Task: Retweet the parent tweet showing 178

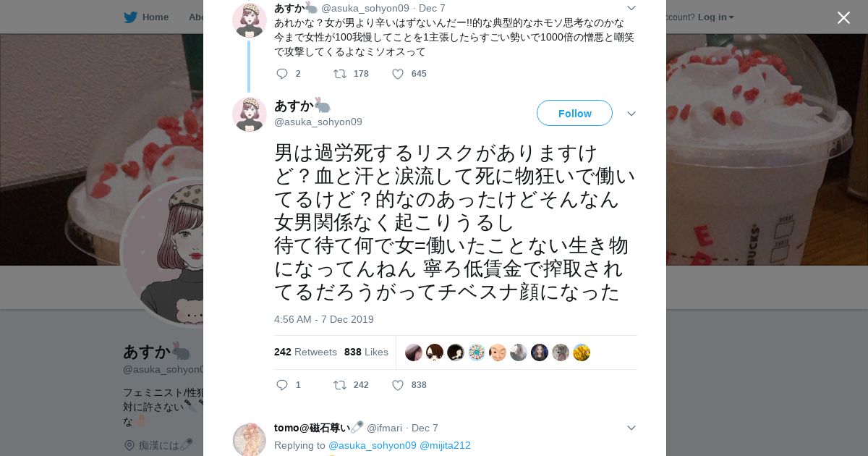Action: click(339, 74)
